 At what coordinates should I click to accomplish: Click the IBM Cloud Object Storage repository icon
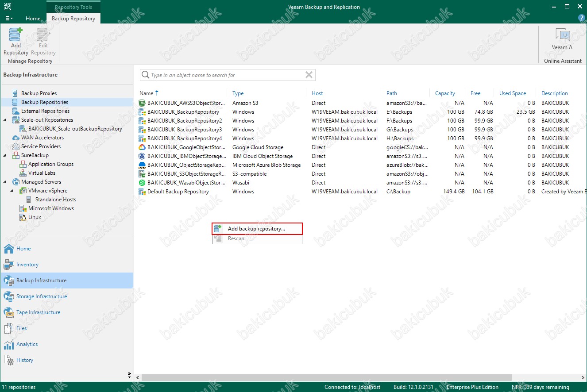tap(142, 156)
